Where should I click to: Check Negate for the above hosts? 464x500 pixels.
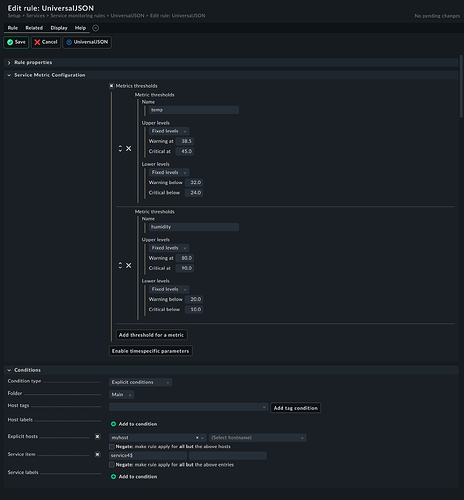click(x=112, y=447)
